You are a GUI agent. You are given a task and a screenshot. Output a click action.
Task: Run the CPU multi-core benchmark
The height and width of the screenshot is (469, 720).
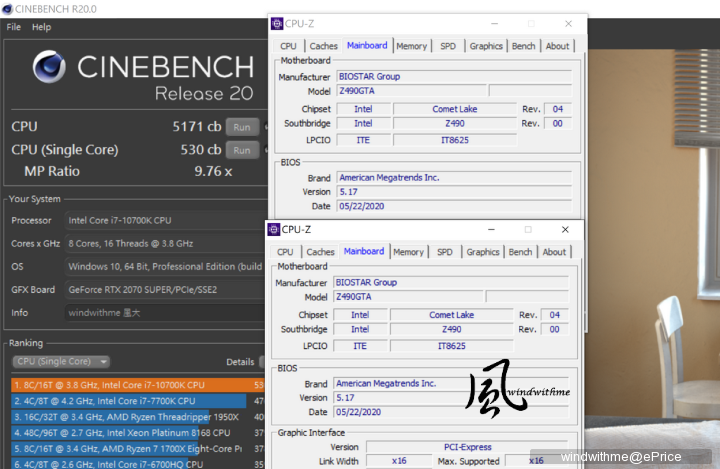click(242, 127)
